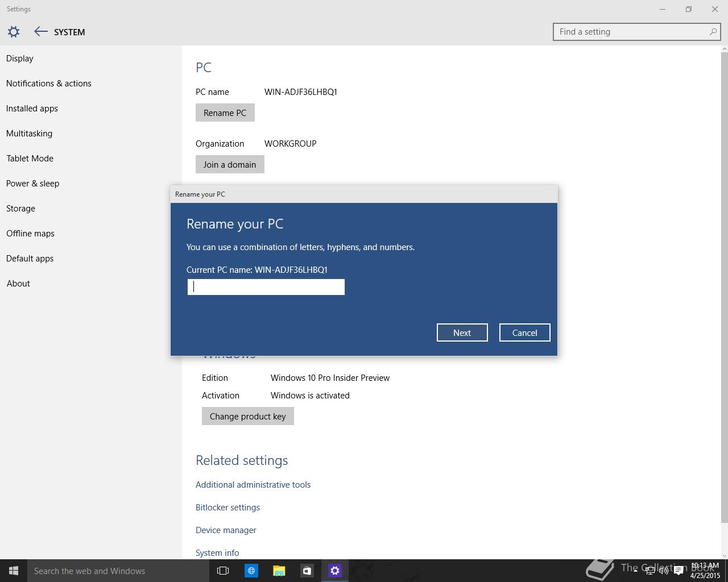Open Task View from the taskbar
The image size is (728, 582).
(223, 571)
